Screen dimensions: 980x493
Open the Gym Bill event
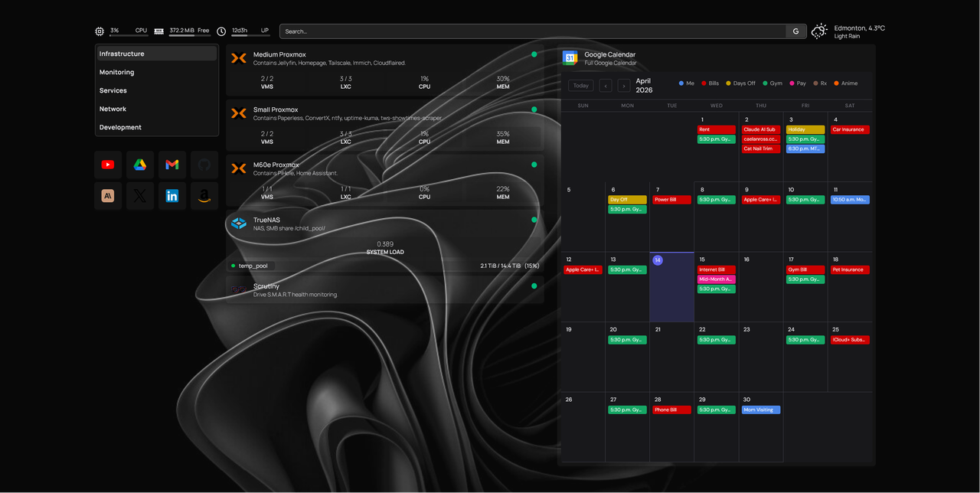pyautogui.click(x=805, y=269)
